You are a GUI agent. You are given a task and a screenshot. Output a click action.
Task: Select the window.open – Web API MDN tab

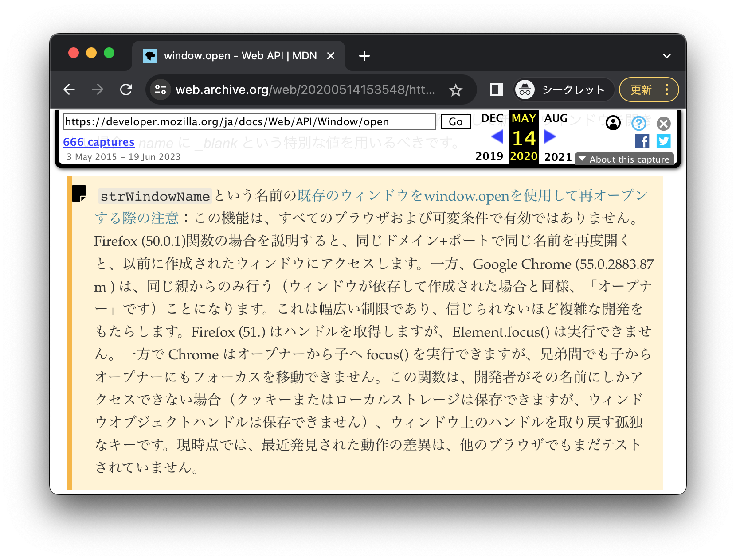pos(239,55)
